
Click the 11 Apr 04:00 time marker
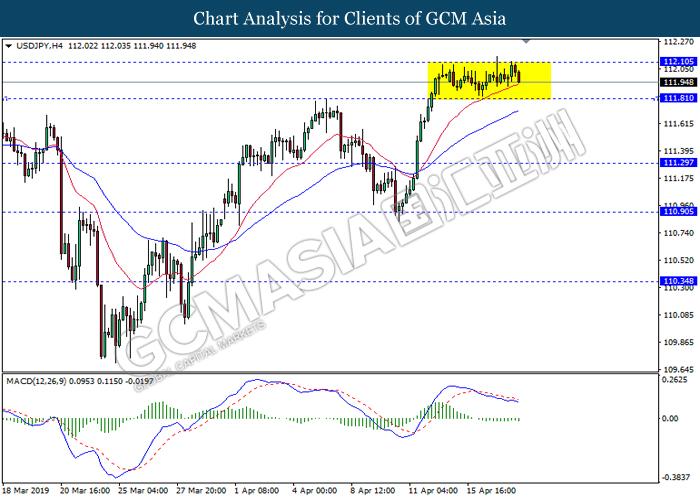point(433,491)
